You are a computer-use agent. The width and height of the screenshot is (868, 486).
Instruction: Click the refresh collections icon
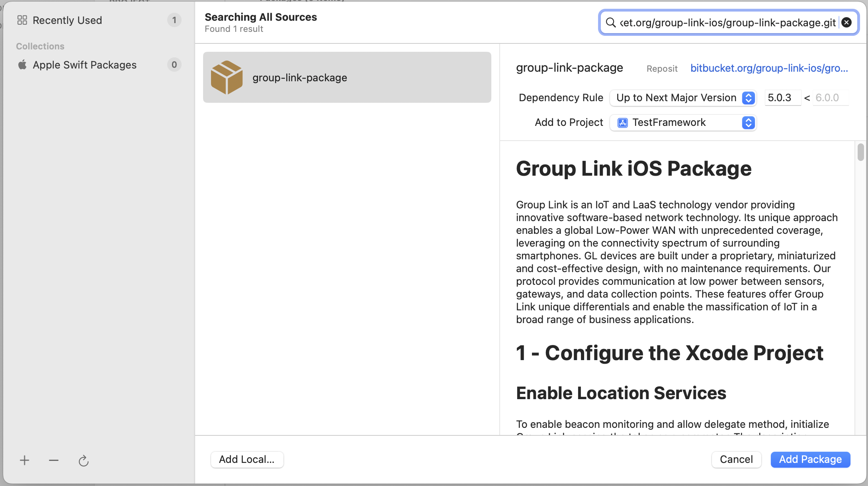[x=83, y=461]
